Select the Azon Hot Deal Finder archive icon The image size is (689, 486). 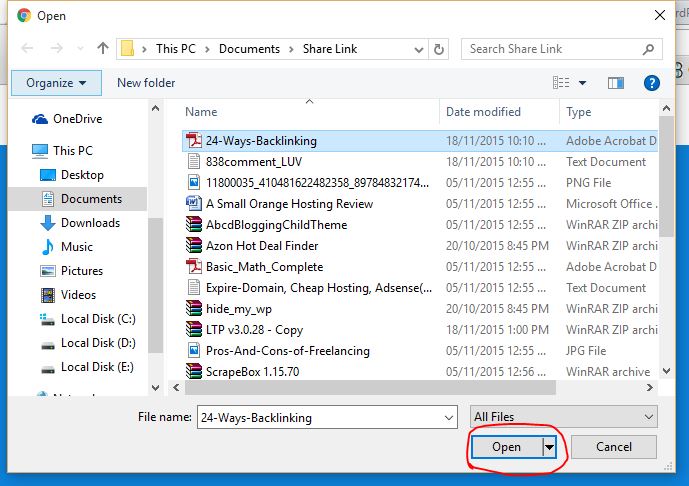(x=193, y=246)
